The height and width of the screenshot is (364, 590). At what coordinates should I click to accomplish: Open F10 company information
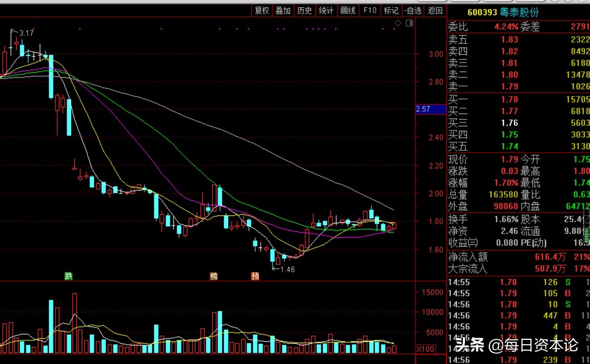click(x=369, y=10)
